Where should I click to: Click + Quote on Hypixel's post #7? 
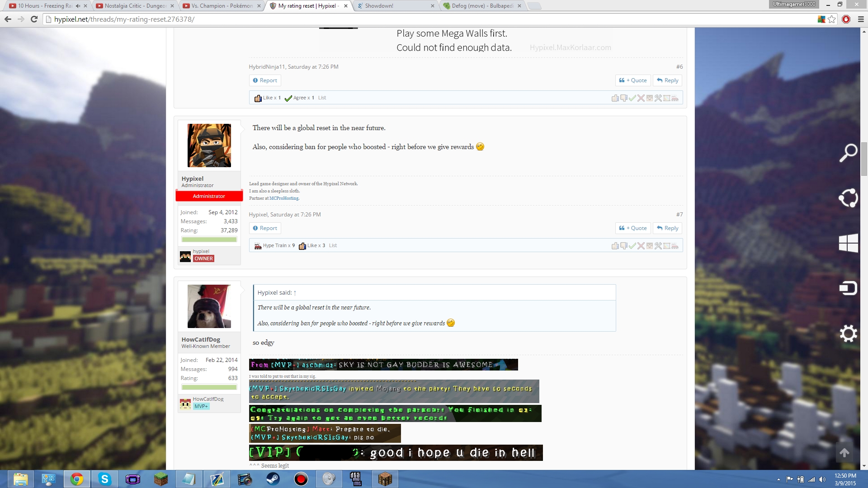[x=633, y=228]
